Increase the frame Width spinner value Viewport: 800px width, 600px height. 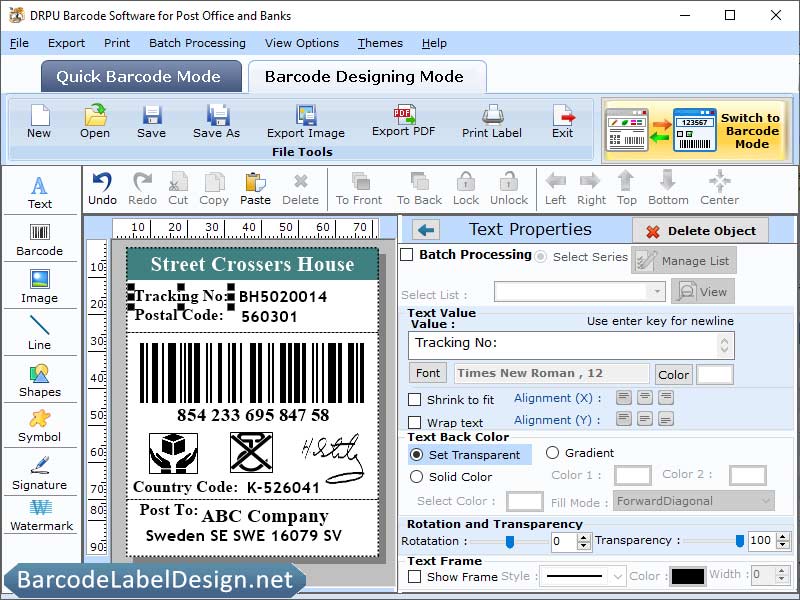pyautogui.click(x=781, y=571)
